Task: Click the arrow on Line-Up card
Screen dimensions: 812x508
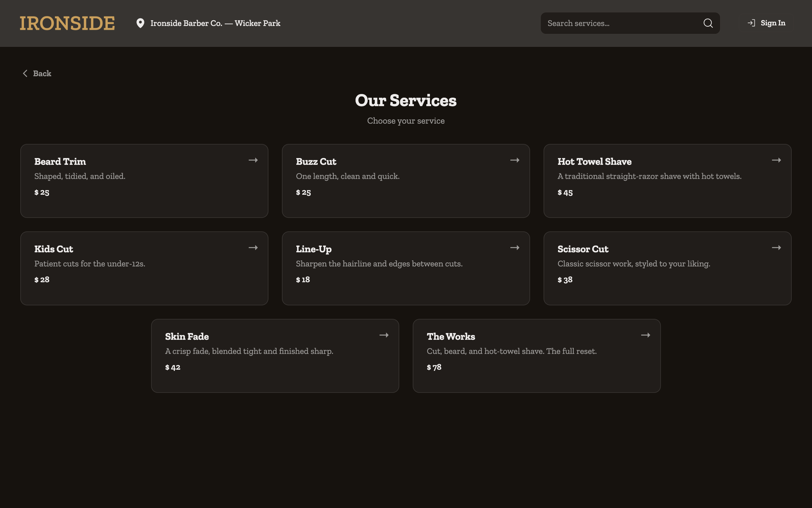Action: tap(515, 248)
